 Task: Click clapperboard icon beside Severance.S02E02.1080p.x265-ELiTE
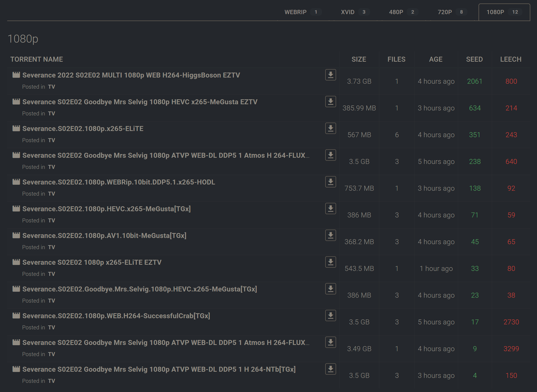[16, 128]
